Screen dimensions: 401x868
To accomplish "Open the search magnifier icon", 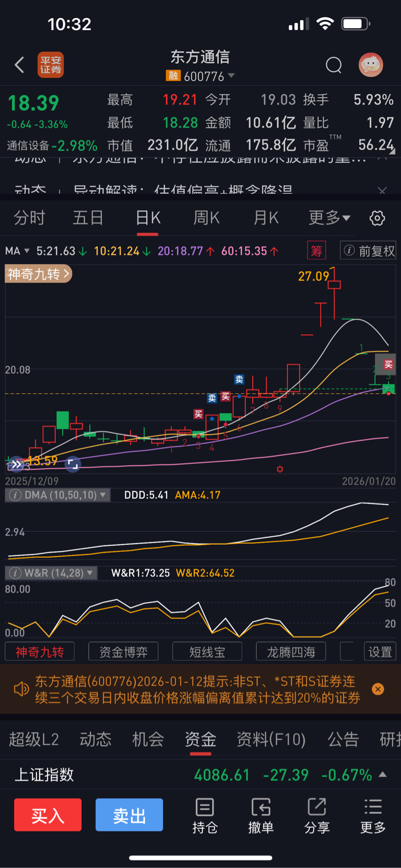I will pos(334,65).
